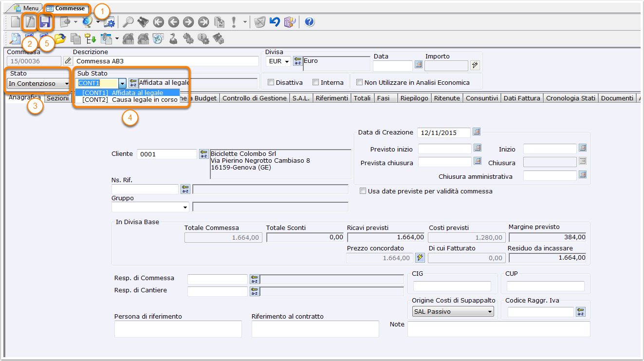Open the Consuntivi tab
The height and width of the screenshot is (361, 644).
click(x=482, y=98)
